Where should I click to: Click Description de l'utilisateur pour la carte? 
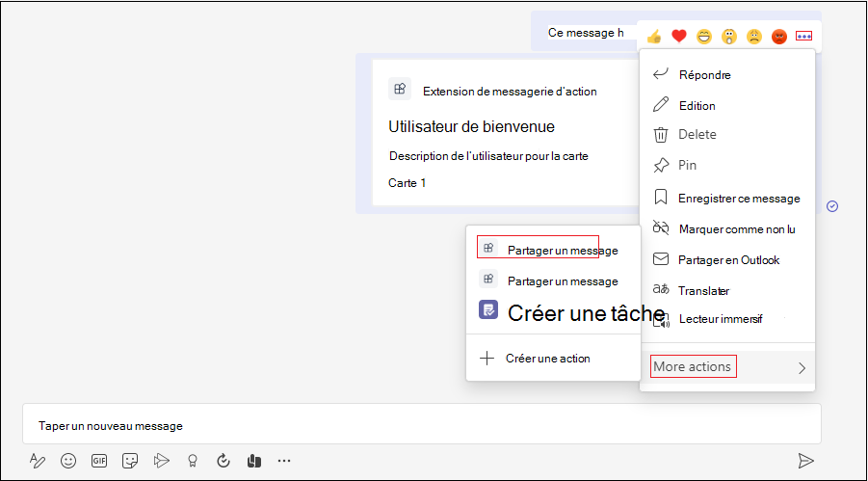488,156
